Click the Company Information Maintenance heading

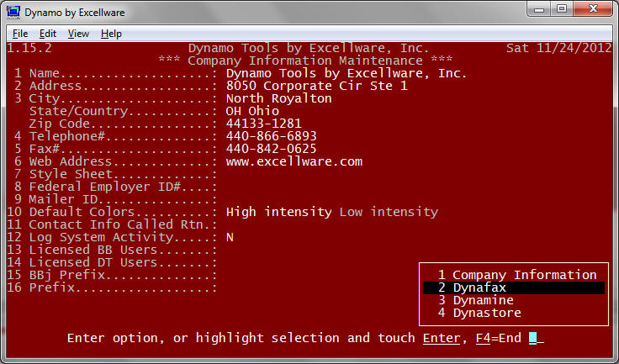click(x=305, y=61)
